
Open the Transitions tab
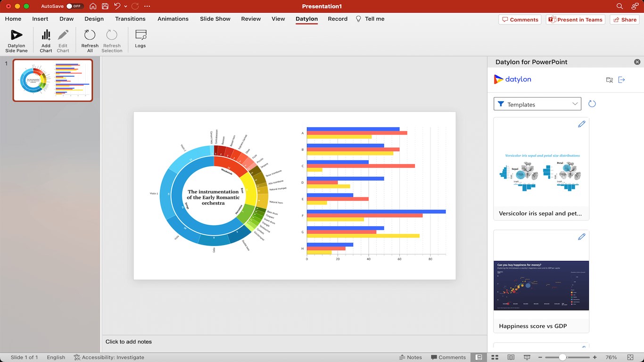(x=130, y=19)
